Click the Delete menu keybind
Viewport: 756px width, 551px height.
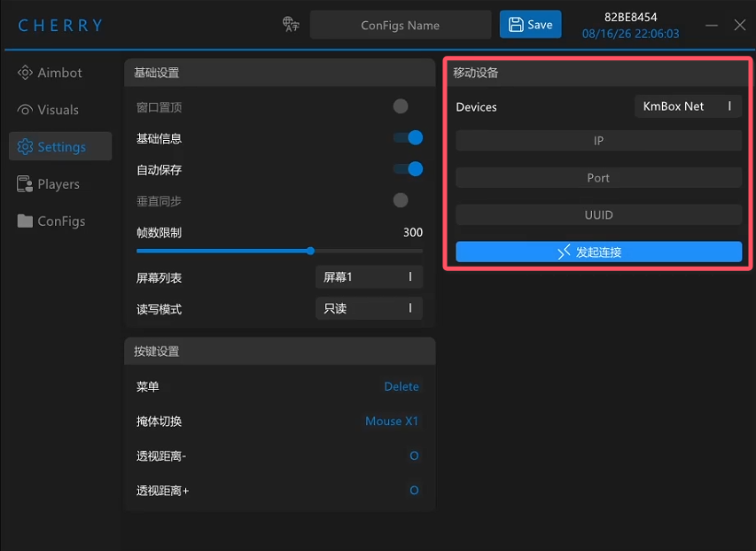tap(401, 386)
